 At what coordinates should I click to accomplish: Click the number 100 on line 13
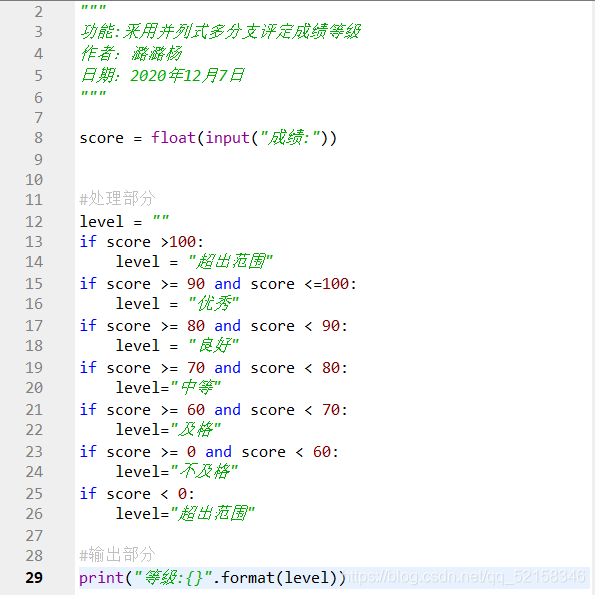182,242
